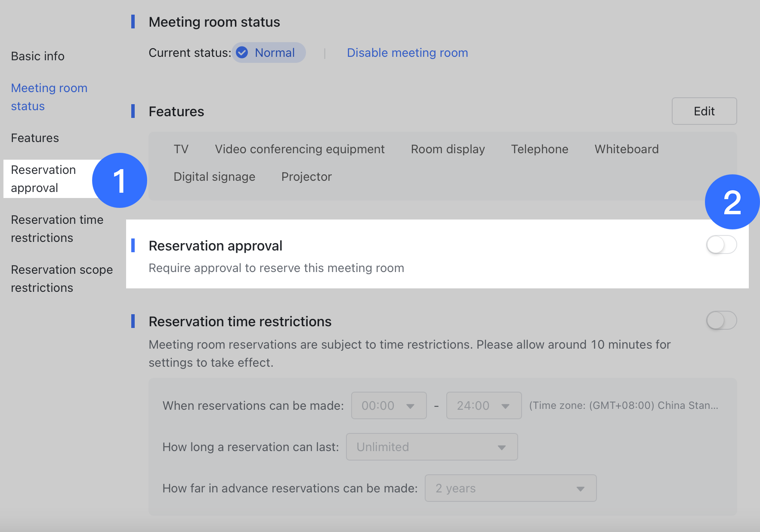Viewport: 760px width, 532px height.
Task: Open the 2 years advance reservation dropdown
Action: tap(510, 488)
